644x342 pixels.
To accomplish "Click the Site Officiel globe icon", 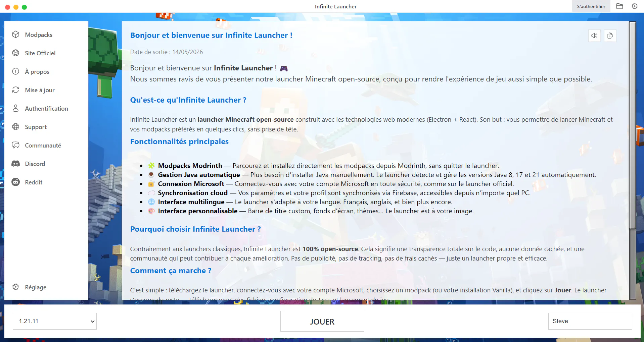I will coord(16,53).
